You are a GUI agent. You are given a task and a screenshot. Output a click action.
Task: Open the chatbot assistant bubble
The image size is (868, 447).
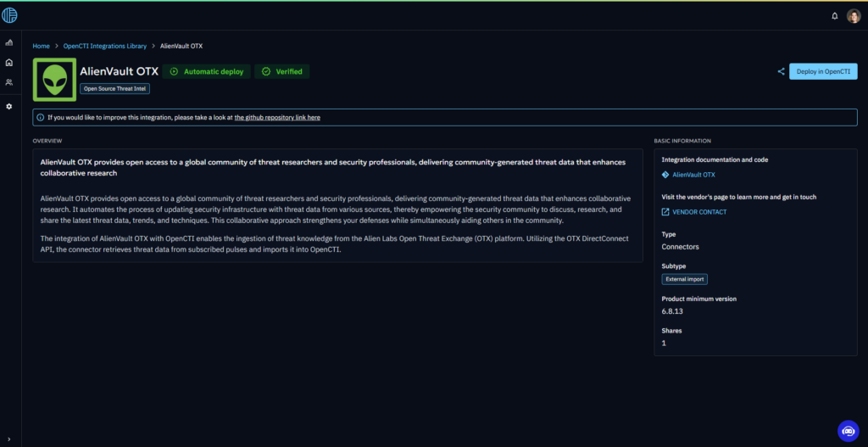tap(848, 431)
